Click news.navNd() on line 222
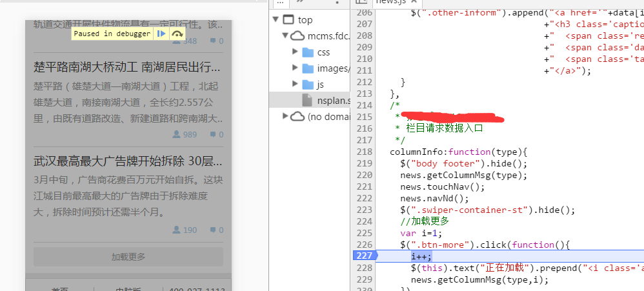 point(434,199)
